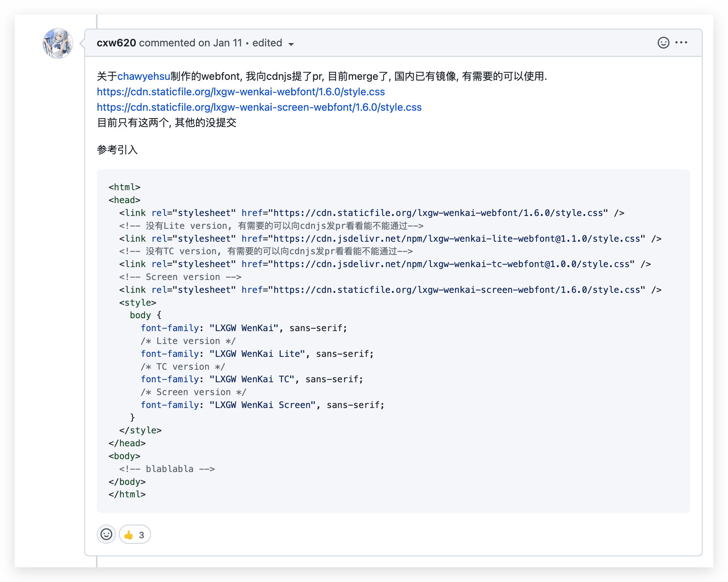
Task: Click the '"LXGW WenKai TC"' font-family line
Action: [x=252, y=379]
